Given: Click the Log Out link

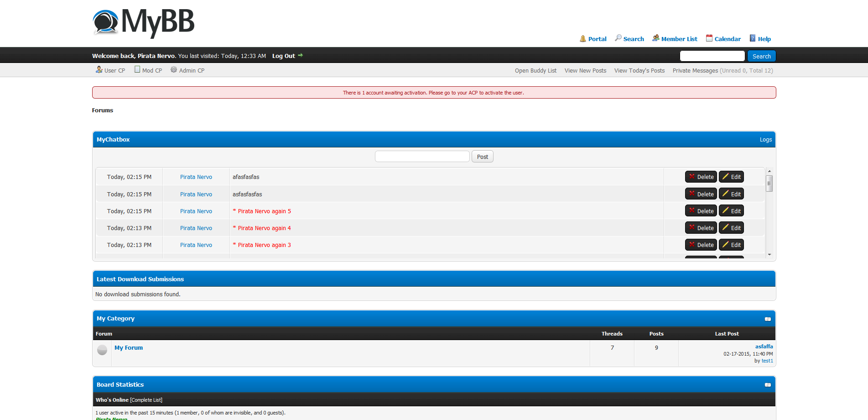Looking at the screenshot, I should coord(284,56).
